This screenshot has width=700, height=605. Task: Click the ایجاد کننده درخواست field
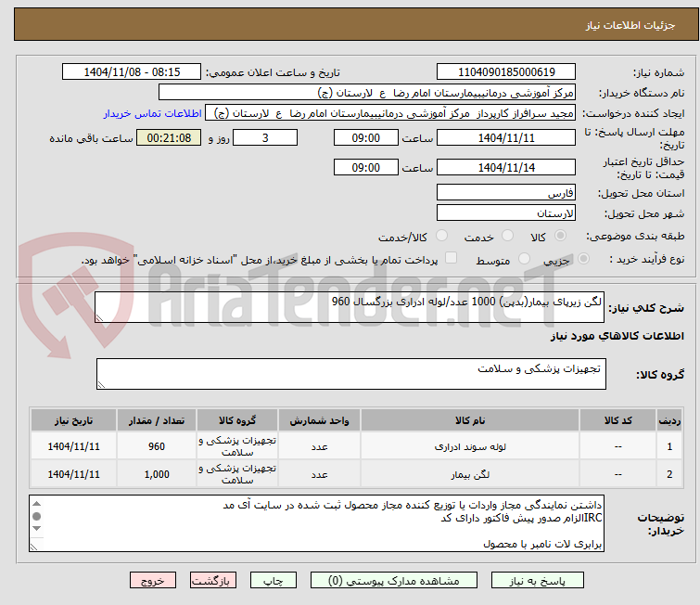(x=390, y=113)
